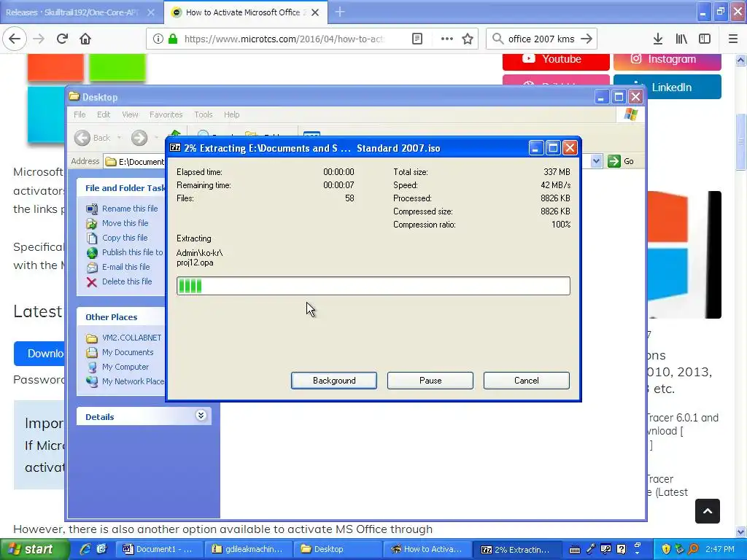This screenshot has width=747, height=560.
Task: Click E-mail this file
Action: pyautogui.click(x=125, y=267)
